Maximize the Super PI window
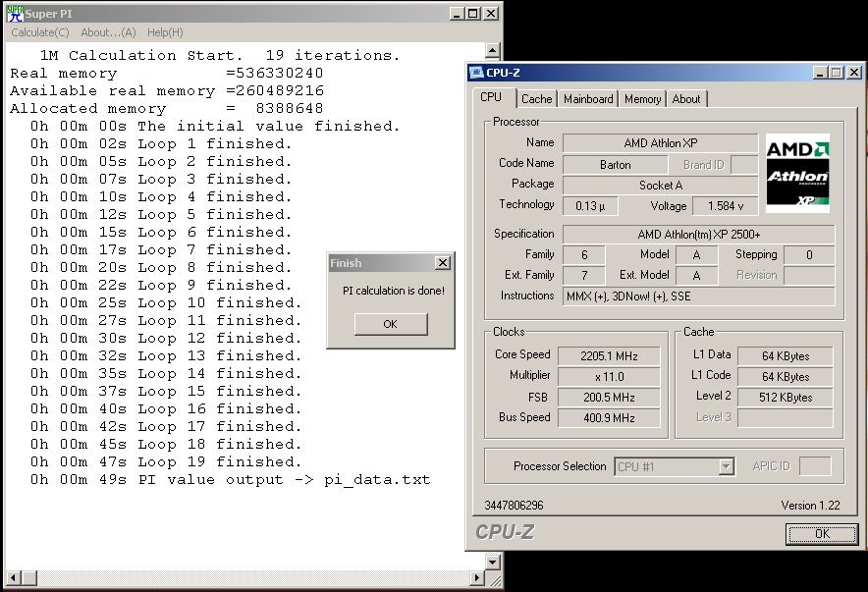 tap(472, 14)
